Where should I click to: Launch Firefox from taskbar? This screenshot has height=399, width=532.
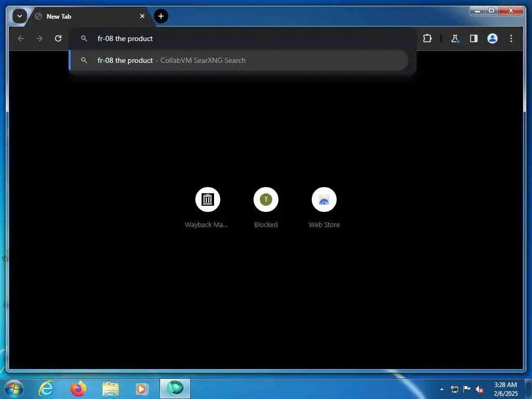(78, 389)
